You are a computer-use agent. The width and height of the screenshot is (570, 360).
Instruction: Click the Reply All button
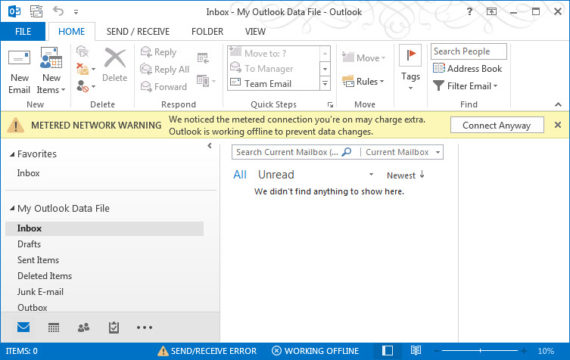point(165,69)
